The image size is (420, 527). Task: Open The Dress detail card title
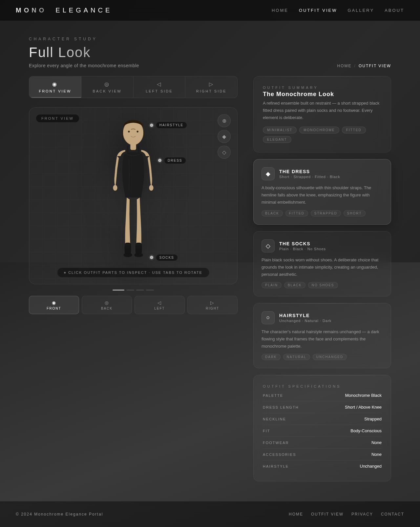(294, 172)
